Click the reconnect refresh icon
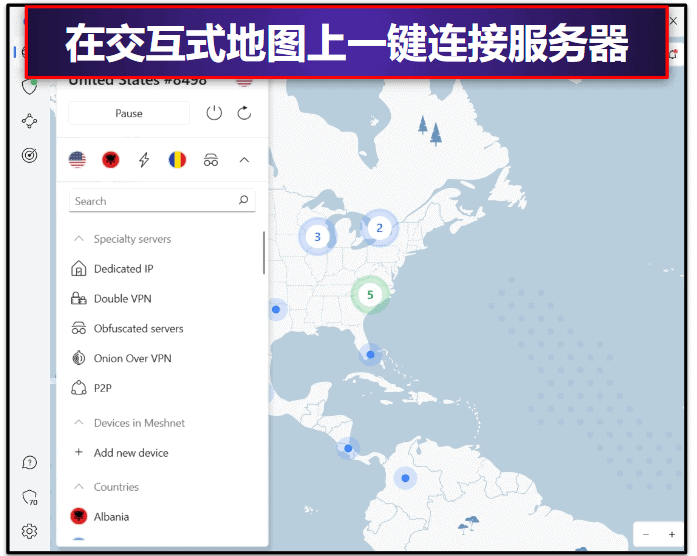Screen dimensions: 697x556 [244, 113]
